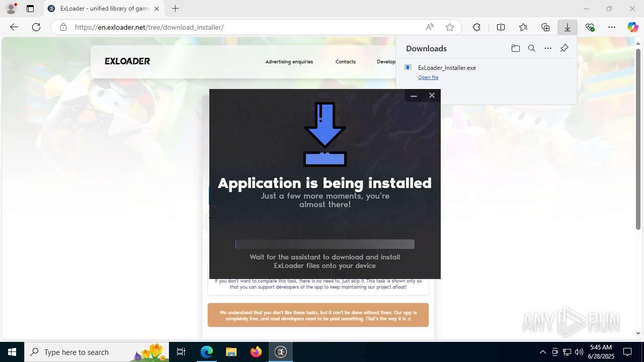Minimize the ExLoader installer window
Image resolution: width=644 pixels, height=362 pixels.
(414, 96)
